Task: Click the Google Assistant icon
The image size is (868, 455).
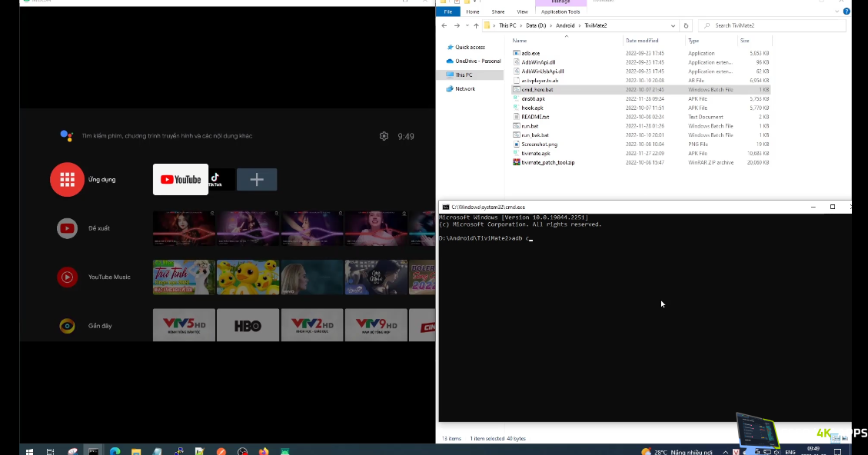Action: click(67, 136)
